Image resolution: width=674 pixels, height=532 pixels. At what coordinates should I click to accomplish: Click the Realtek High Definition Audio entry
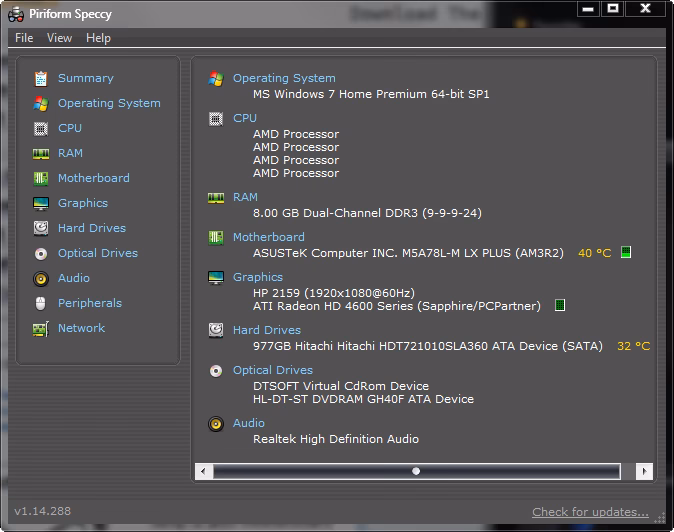coord(336,439)
